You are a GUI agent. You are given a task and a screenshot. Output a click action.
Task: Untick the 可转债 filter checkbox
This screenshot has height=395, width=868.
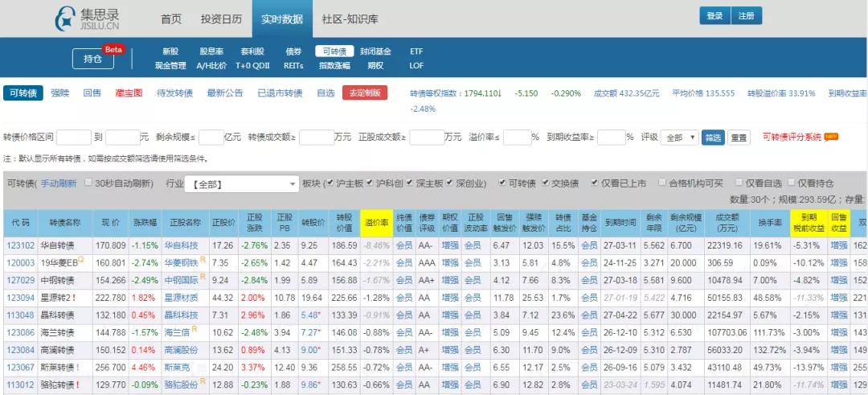pyautogui.click(x=502, y=183)
